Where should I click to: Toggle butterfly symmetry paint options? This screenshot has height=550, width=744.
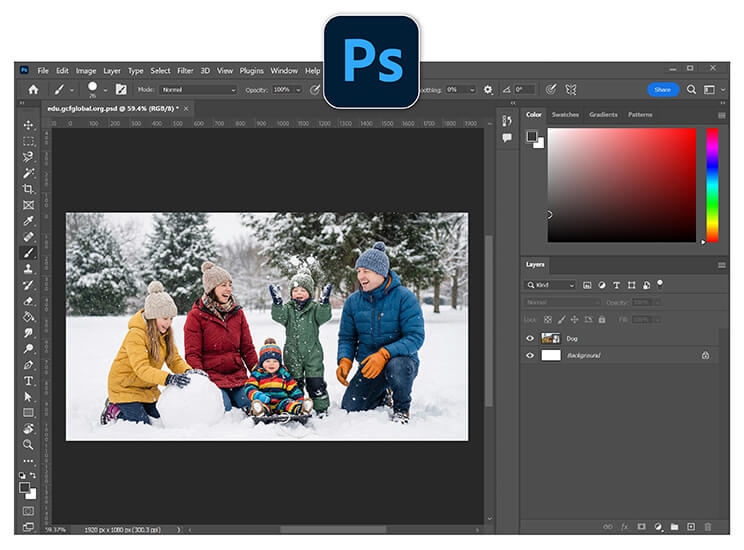click(x=571, y=89)
